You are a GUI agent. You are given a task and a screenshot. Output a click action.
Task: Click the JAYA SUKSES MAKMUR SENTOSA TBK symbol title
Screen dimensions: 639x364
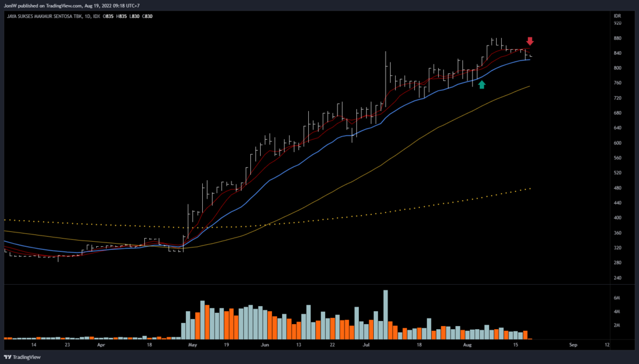pyautogui.click(x=44, y=16)
